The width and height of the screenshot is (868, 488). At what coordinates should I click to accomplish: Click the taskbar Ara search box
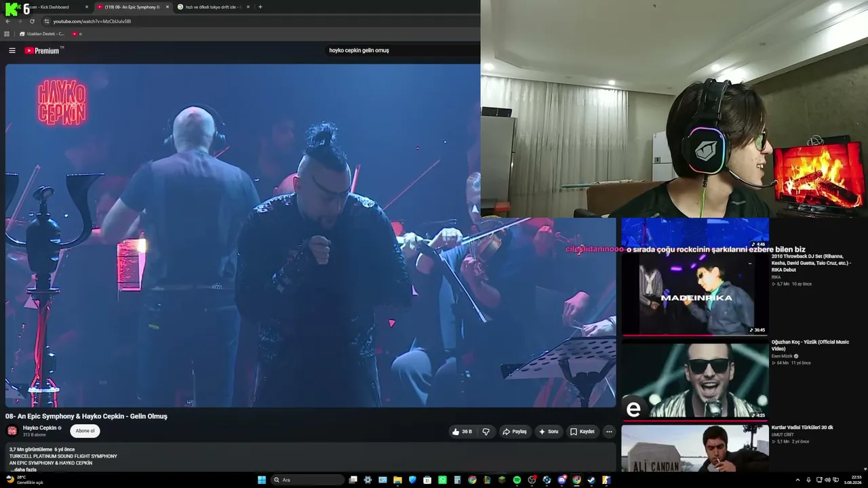(x=307, y=480)
